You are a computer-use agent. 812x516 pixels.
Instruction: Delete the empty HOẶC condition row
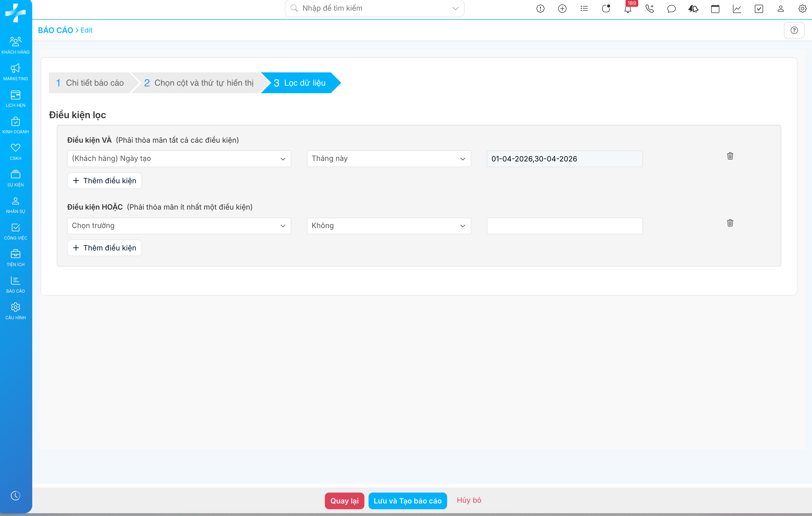tap(730, 223)
